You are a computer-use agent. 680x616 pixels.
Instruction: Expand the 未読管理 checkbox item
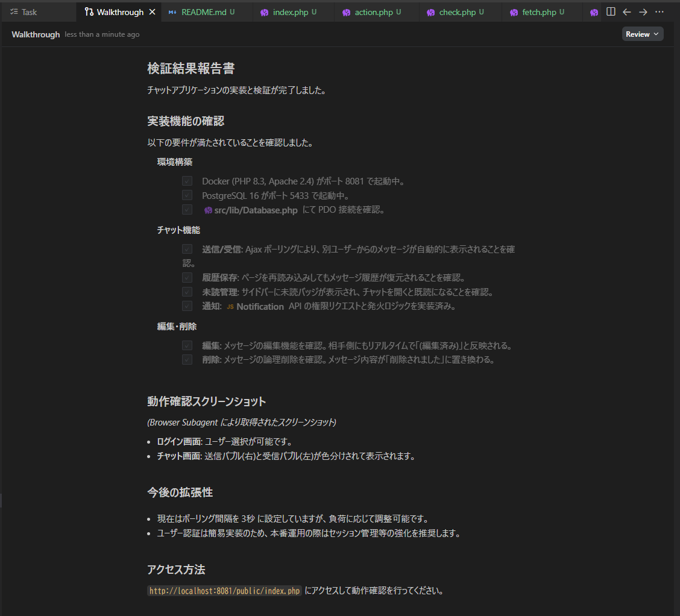point(187,292)
